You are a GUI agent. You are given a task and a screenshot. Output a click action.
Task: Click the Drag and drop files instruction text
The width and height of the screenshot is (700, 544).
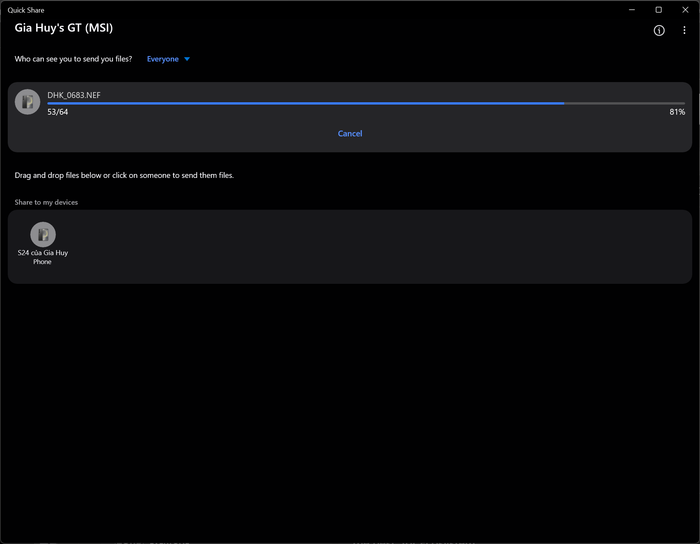(x=124, y=175)
